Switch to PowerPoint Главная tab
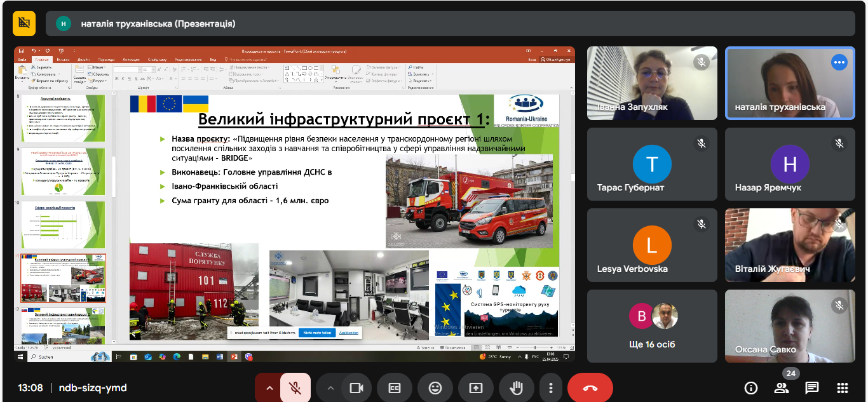868x402 pixels. click(43, 60)
